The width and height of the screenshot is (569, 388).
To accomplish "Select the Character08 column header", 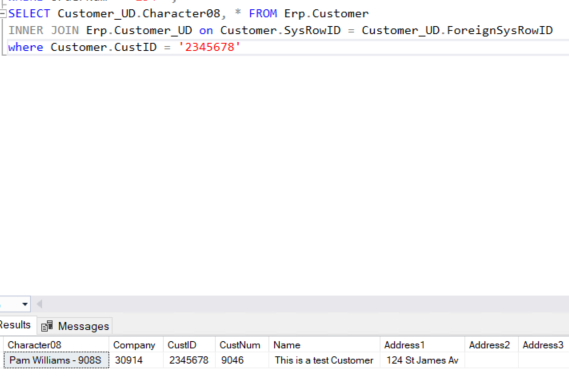I will (56, 345).
